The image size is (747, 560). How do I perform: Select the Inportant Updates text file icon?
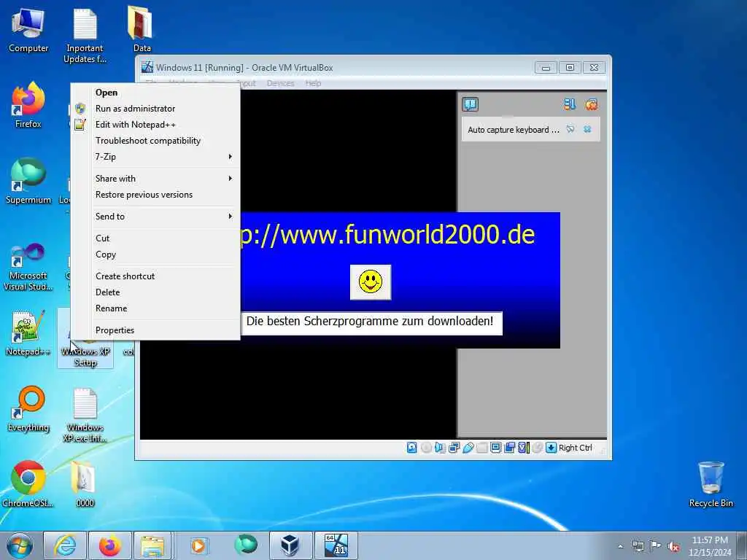[x=85, y=36]
